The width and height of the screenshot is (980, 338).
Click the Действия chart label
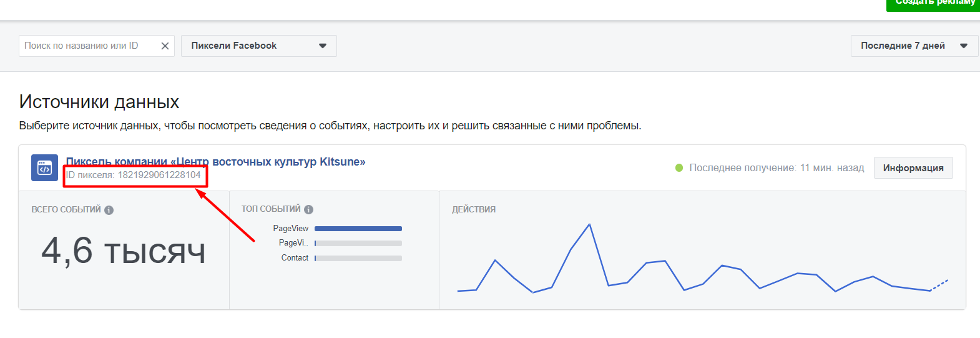[x=474, y=209]
